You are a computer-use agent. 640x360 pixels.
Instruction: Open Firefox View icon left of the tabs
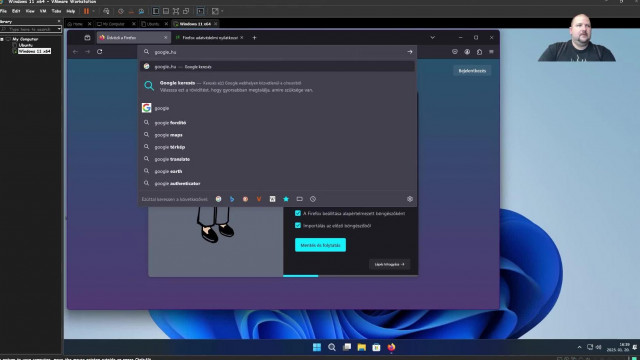(87, 38)
